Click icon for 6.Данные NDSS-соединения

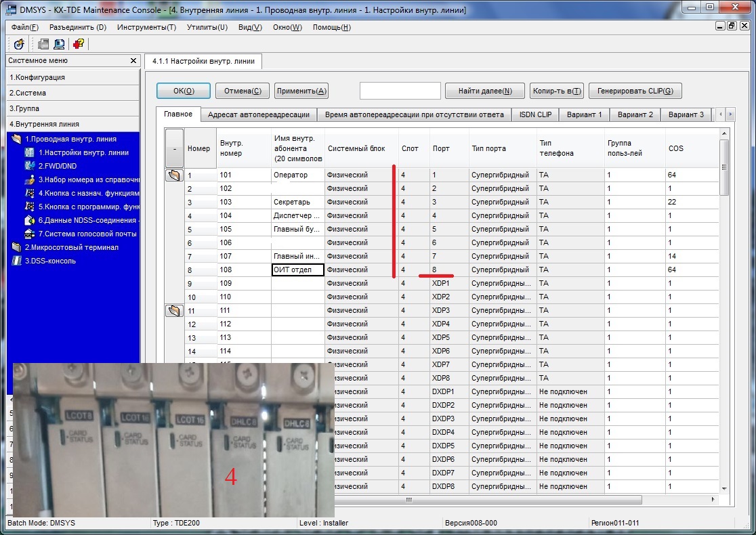[x=29, y=220]
